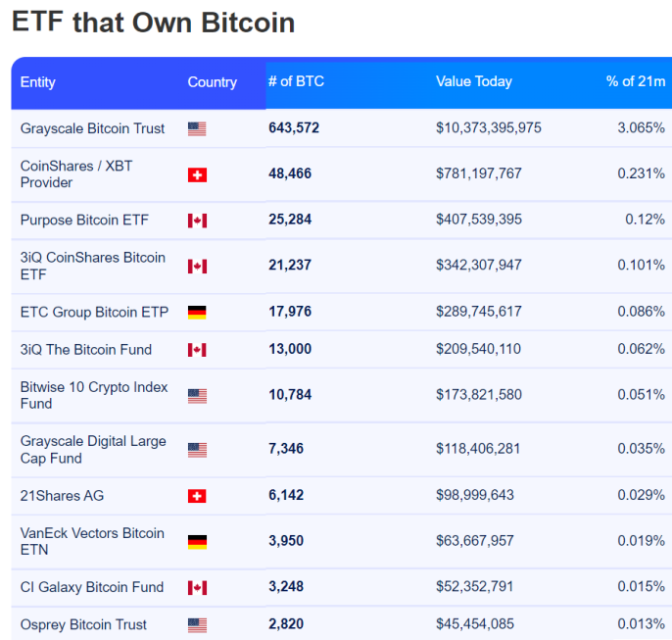Click the US flag next to Osprey Bitcoin Trust
This screenshot has width=672, height=640.
(197, 625)
